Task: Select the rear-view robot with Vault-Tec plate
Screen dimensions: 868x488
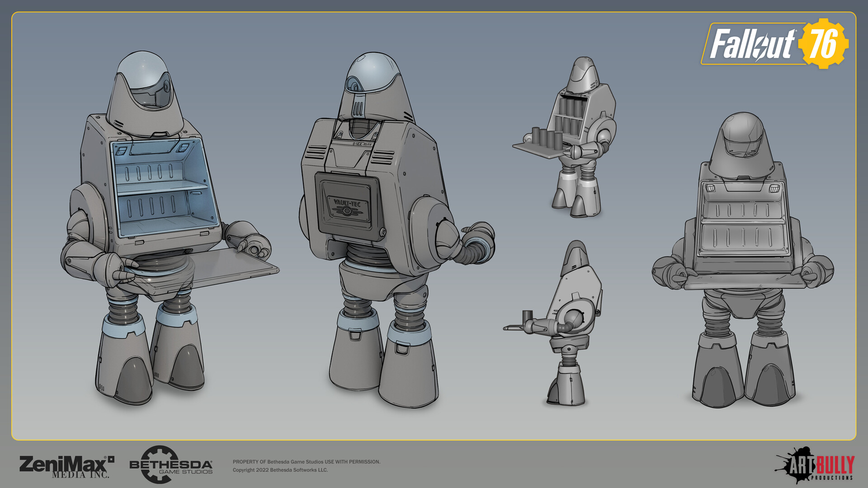Action: (x=396, y=230)
